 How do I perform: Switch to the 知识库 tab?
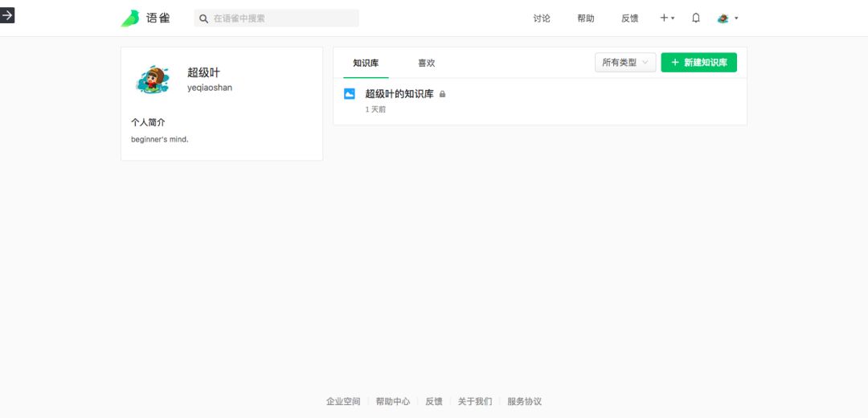point(366,64)
